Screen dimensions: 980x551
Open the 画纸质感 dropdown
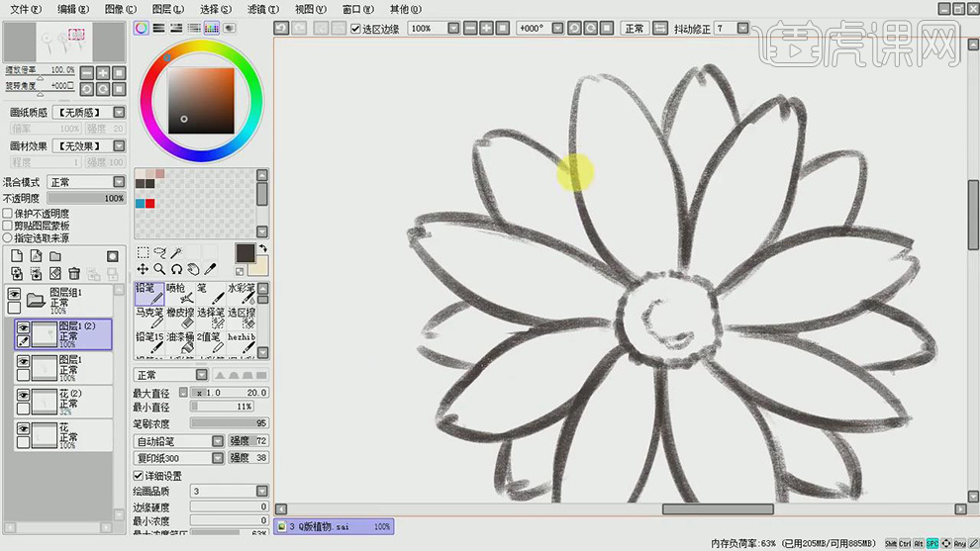click(x=119, y=113)
